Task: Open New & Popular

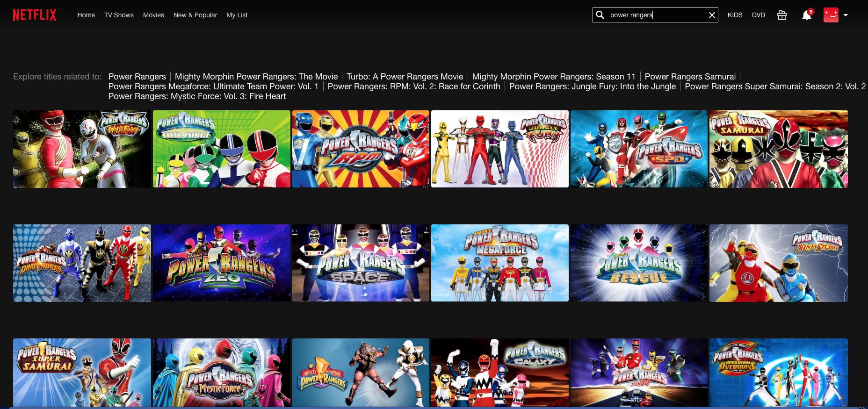Action: click(195, 15)
